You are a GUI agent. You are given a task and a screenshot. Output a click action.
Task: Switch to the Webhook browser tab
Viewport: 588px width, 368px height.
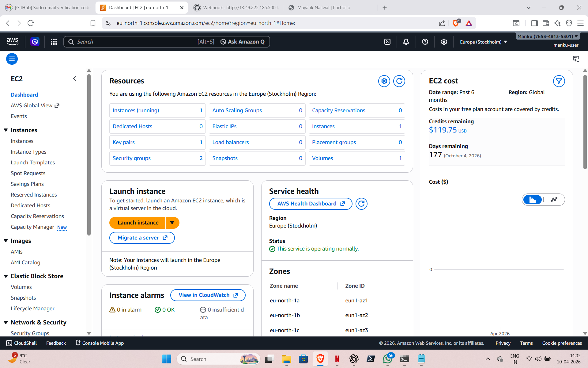[236, 8]
